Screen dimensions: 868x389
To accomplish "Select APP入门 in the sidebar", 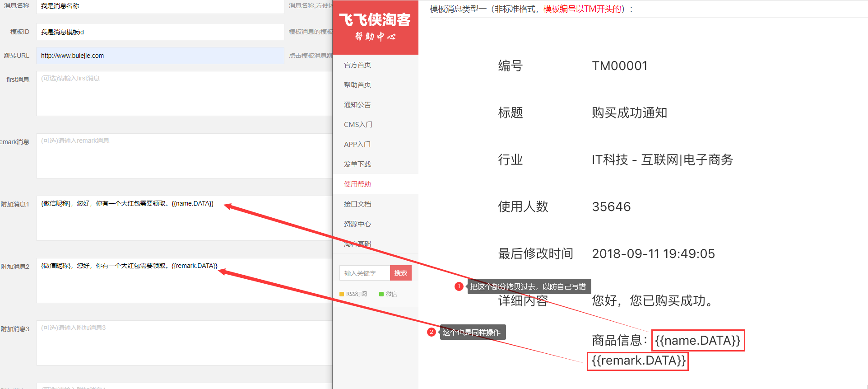I will 357,145.
